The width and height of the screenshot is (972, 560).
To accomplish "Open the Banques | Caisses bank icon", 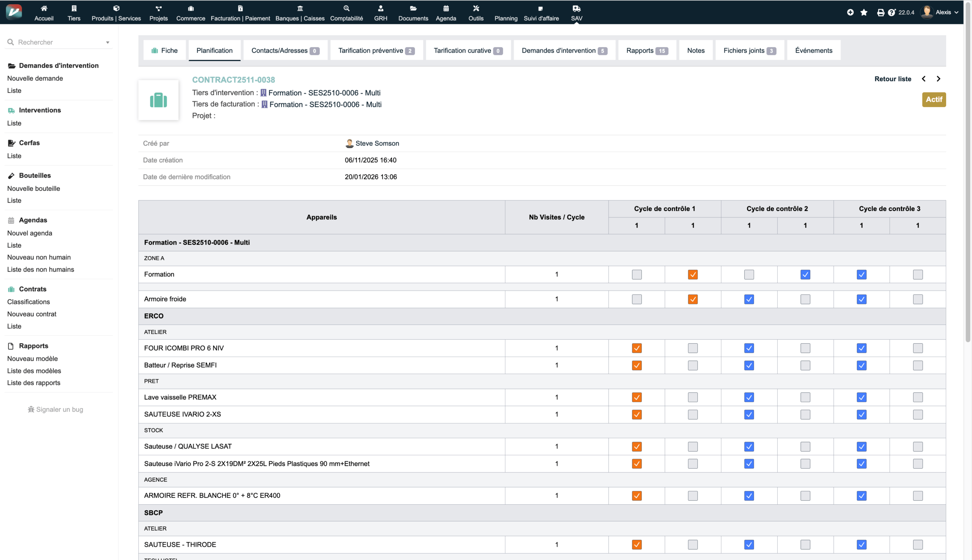I will [x=300, y=8].
